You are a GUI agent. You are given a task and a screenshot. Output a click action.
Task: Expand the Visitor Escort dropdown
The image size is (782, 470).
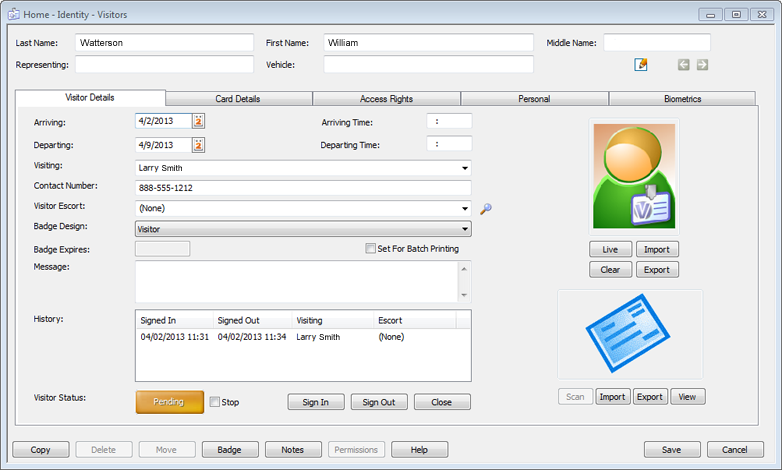tap(465, 209)
